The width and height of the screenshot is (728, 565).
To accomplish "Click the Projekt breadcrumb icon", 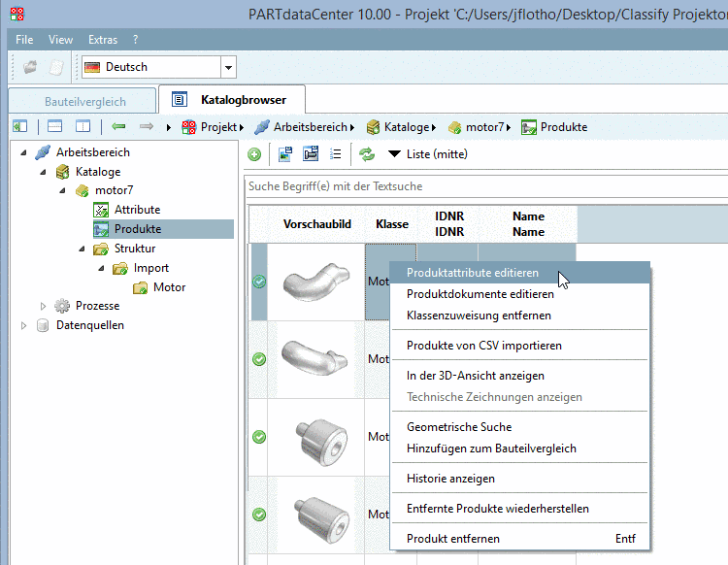I will (189, 127).
